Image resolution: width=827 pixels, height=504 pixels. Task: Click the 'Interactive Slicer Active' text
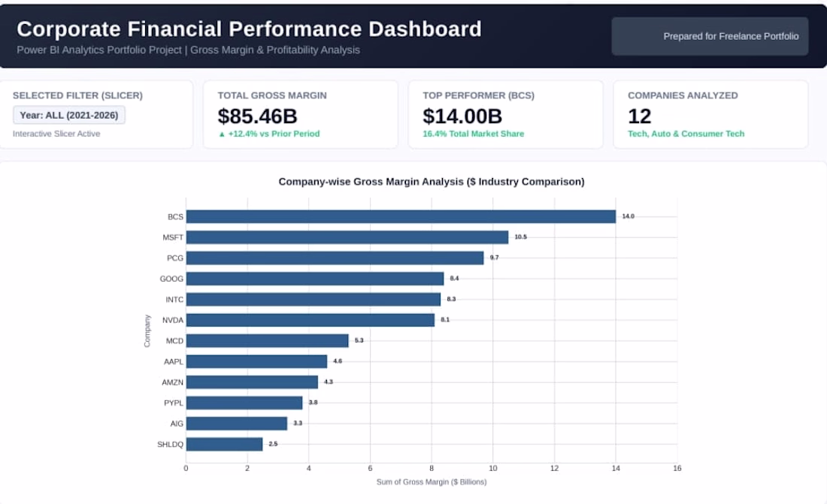56,134
